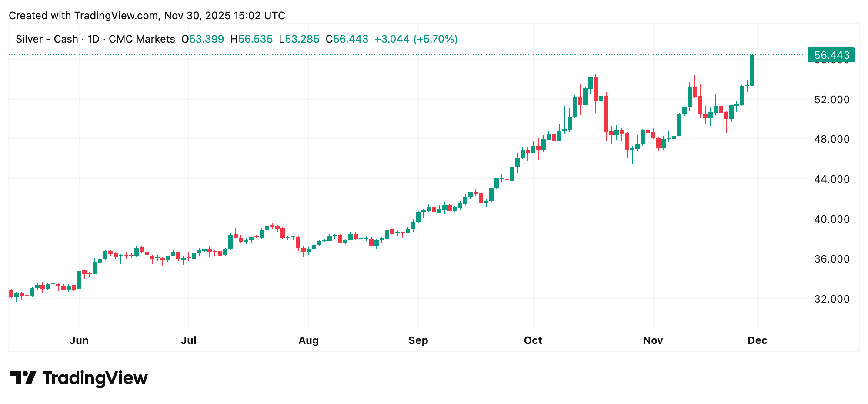Click the latest tall green candle
The width and height of the screenshot is (868, 404).
click(x=752, y=71)
